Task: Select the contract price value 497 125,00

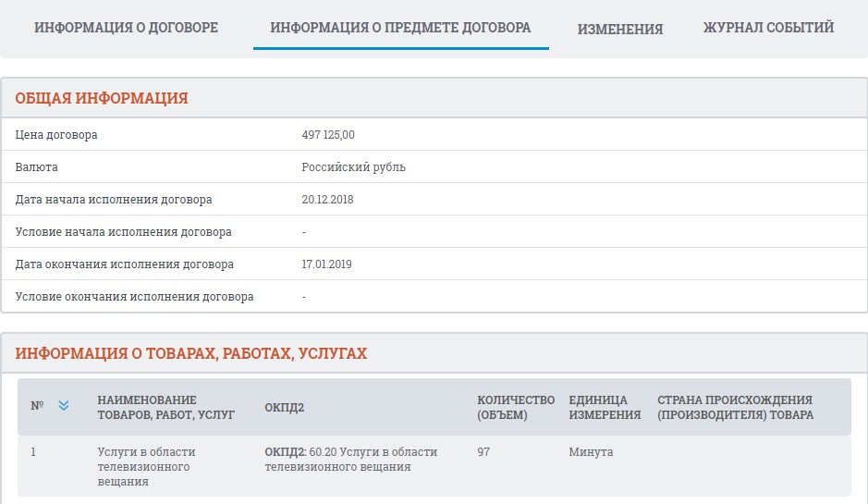Action: [328, 135]
